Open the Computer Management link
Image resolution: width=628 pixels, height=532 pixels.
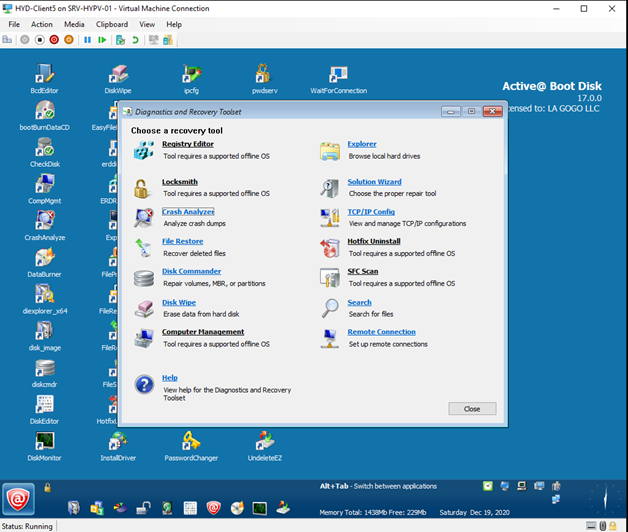click(203, 332)
